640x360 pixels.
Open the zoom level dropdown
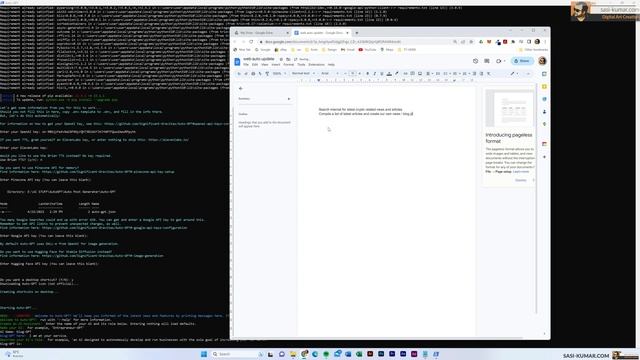coord(280,73)
